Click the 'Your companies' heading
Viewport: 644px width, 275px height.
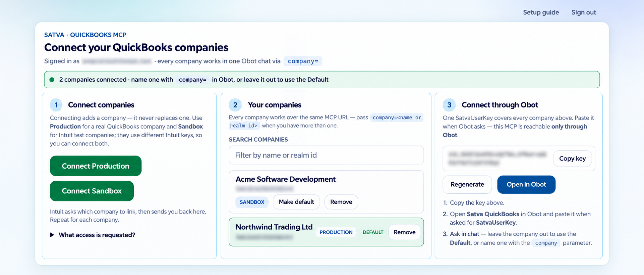click(x=275, y=105)
